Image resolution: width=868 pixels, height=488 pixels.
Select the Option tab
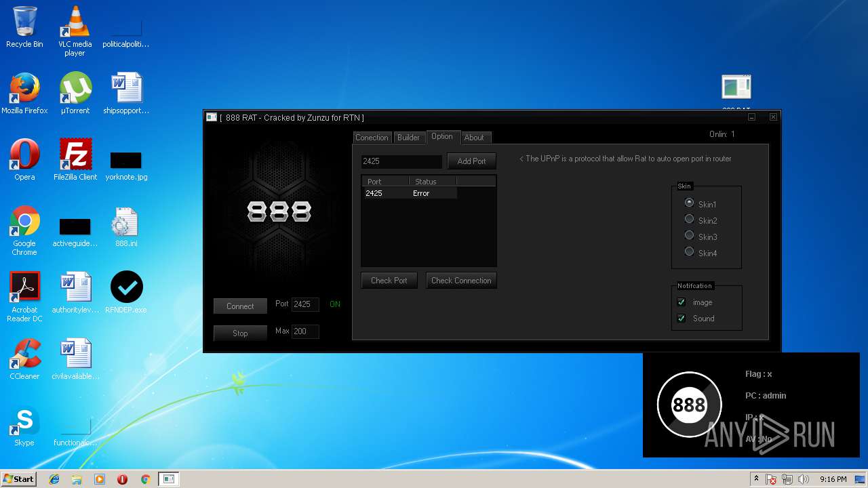(x=442, y=137)
